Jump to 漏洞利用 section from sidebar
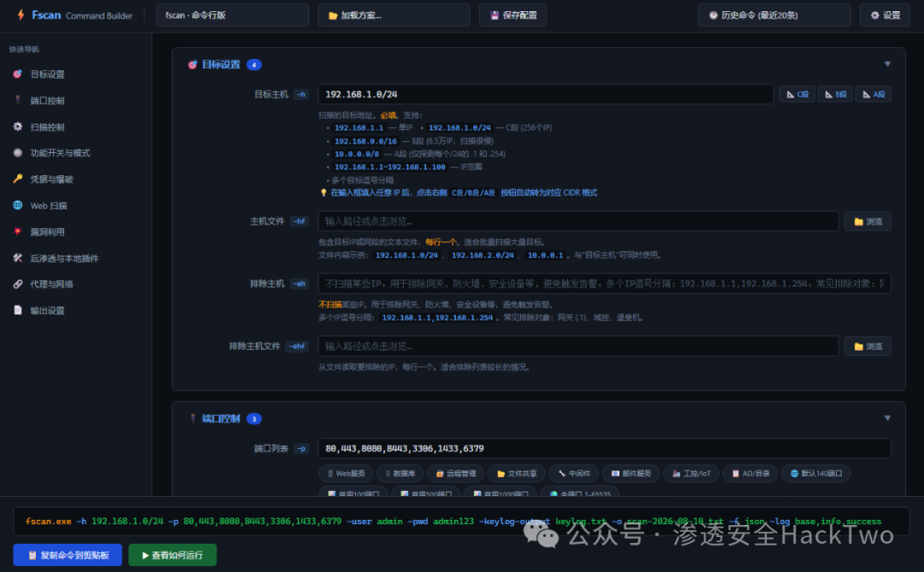 pos(38,232)
